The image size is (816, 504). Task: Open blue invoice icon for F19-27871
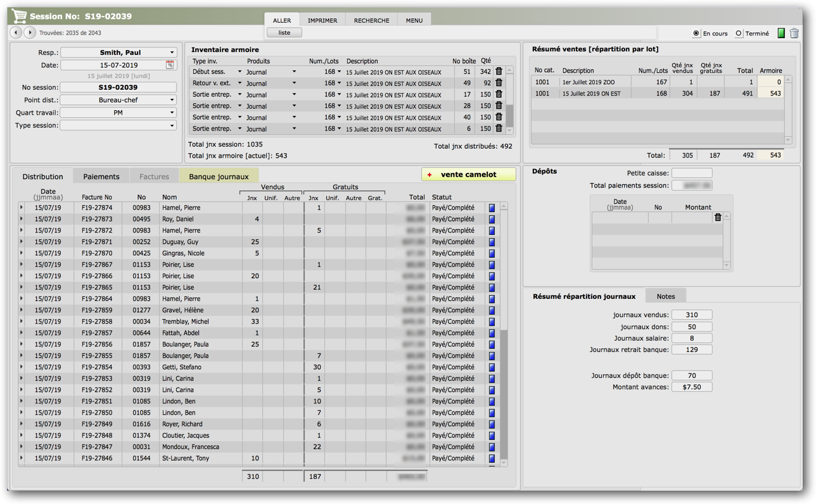pyautogui.click(x=492, y=242)
